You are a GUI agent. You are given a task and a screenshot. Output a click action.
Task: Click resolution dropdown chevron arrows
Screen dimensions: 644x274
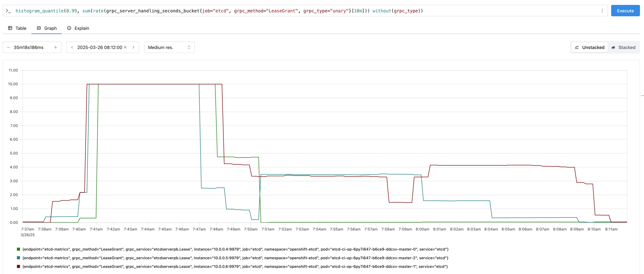189,47
